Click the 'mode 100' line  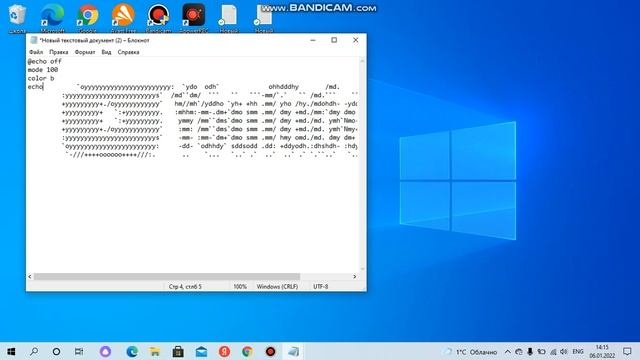click(x=43, y=70)
